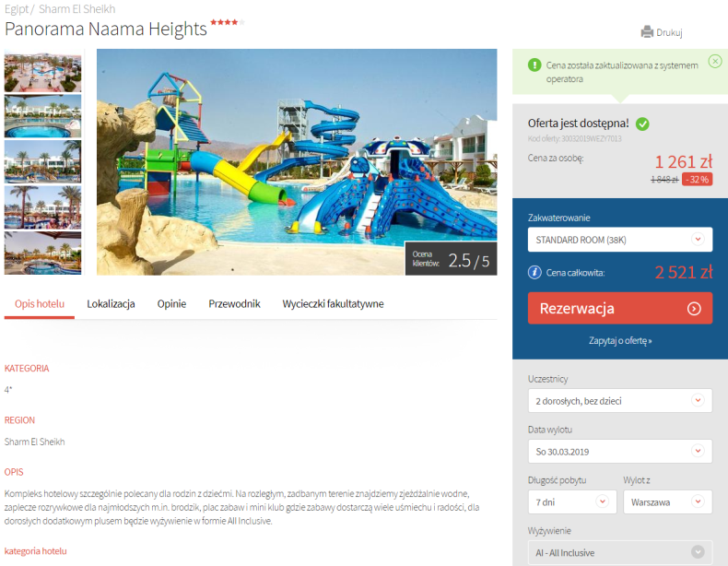728x566 pixels.
Task: Expand the Uczestnicy participants dropdown
Action: tap(620, 401)
